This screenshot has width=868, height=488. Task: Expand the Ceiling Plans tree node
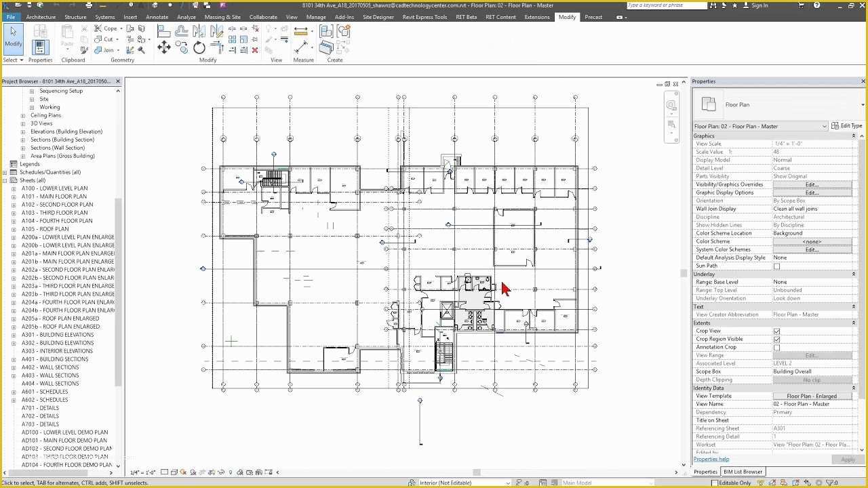23,115
